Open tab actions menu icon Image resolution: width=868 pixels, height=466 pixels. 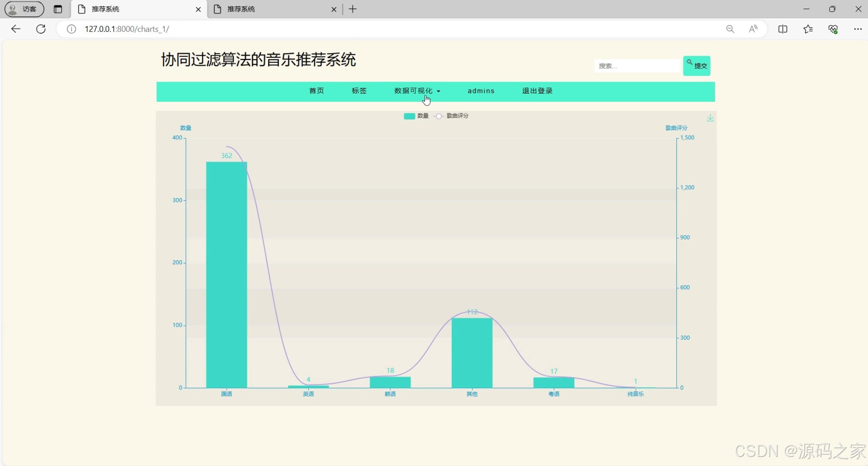coord(58,9)
